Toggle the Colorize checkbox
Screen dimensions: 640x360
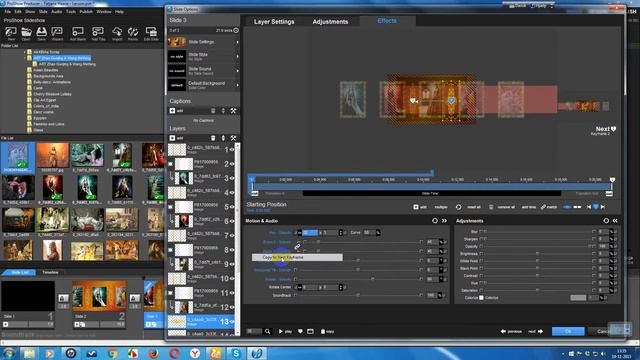[482, 298]
